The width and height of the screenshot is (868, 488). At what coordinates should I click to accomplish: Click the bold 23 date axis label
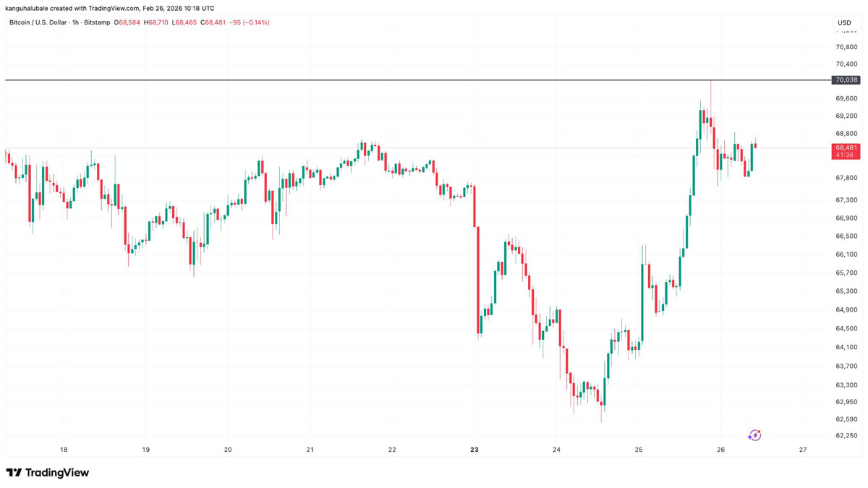475,450
